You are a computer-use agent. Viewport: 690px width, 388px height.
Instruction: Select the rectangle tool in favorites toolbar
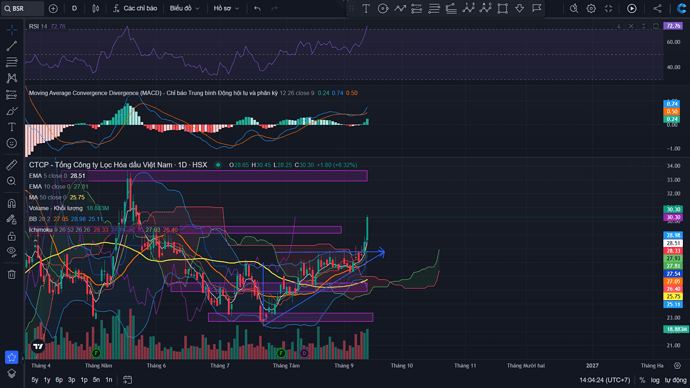(x=502, y=8)
